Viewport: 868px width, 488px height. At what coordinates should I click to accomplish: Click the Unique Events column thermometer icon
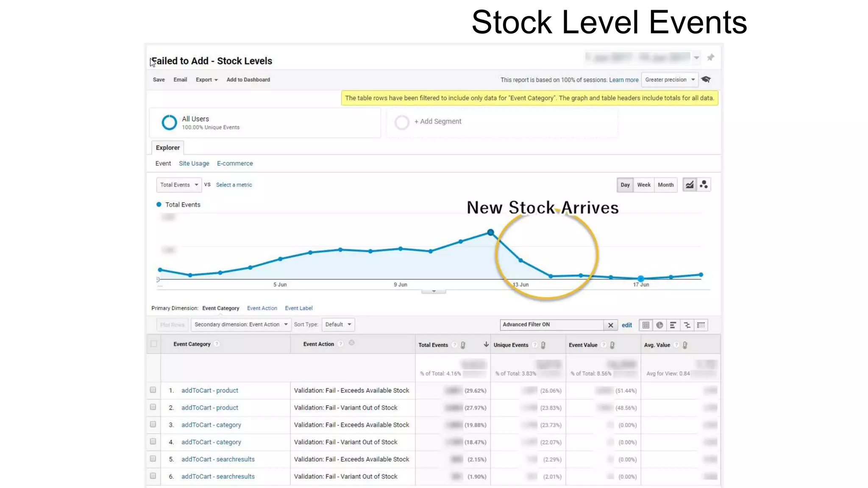tap(543, 345)
